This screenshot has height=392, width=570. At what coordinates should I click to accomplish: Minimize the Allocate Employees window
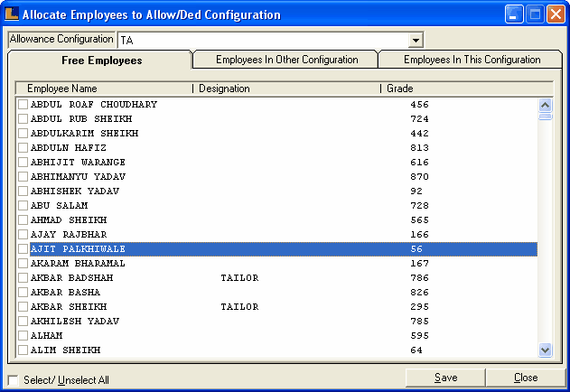(x=514, y=14)
